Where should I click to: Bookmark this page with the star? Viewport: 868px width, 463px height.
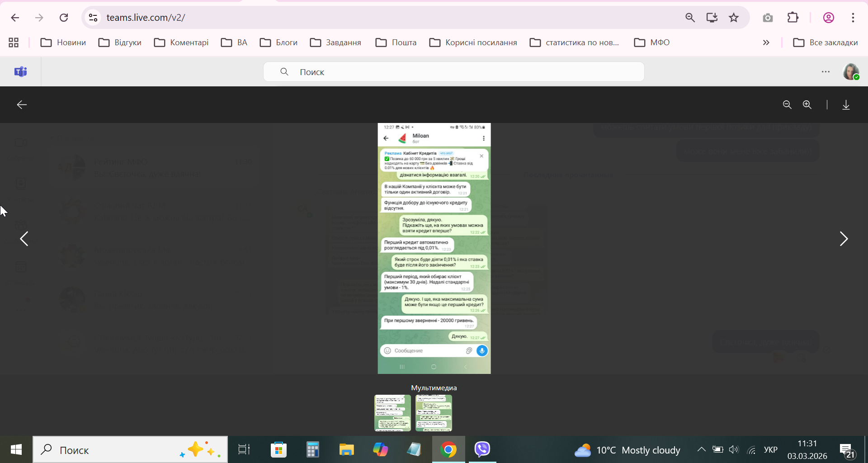tap(734, 18)
